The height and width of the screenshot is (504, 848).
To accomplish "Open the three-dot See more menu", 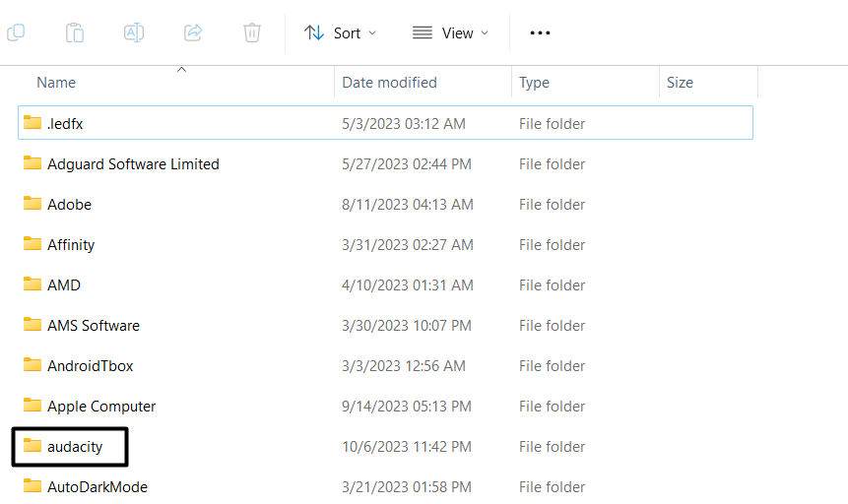I will pos(540,32).
